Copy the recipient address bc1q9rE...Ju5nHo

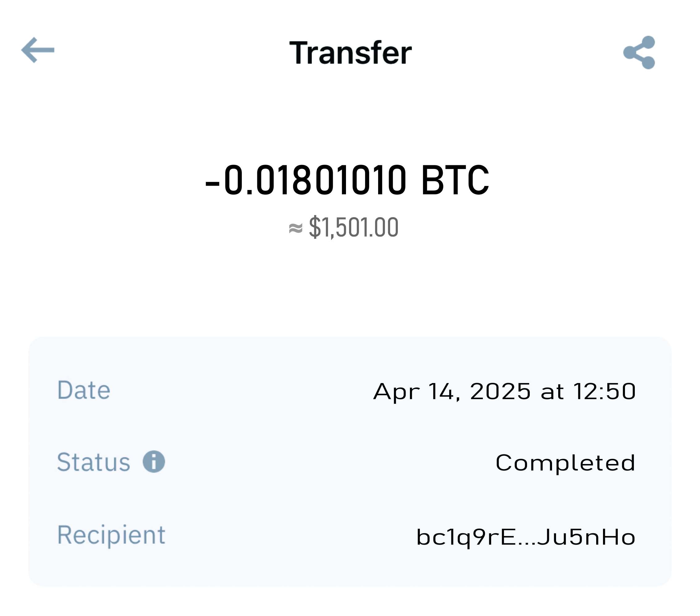tap(526, 537)
